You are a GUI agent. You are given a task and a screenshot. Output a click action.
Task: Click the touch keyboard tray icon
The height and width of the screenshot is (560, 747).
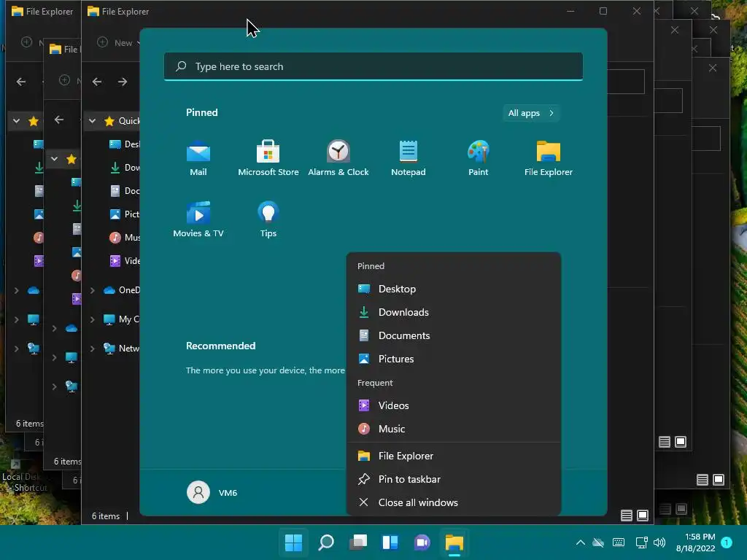tap(619, 542)
